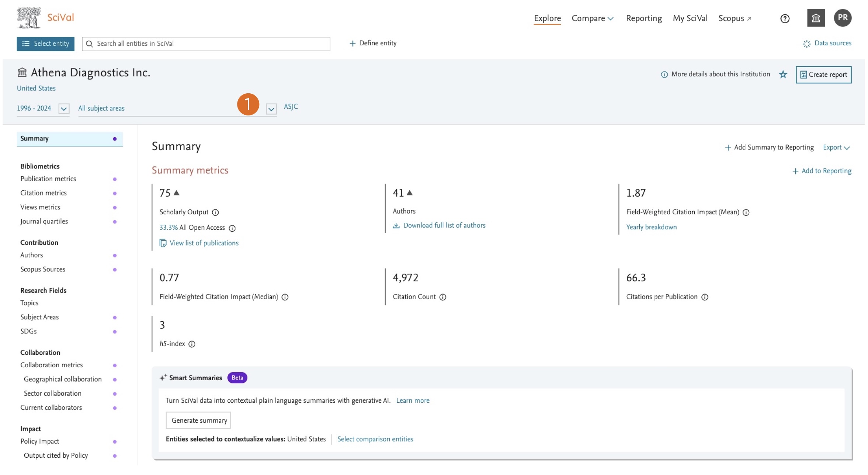Favorite Athena Diagnostics with the star icon

(x=783, y=74)
